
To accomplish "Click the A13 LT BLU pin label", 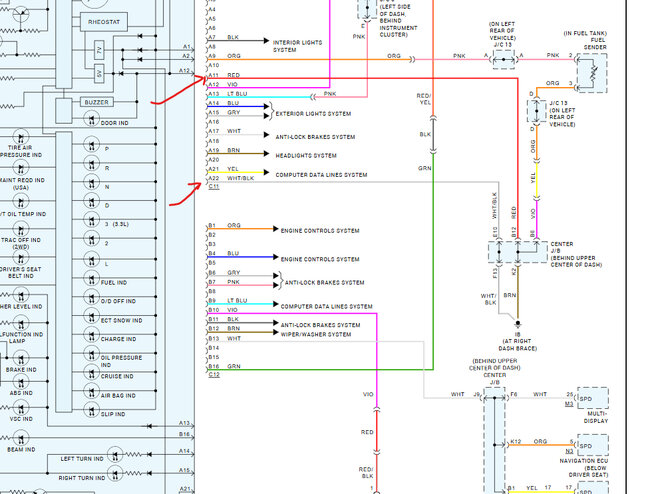I will coord(228,94).
